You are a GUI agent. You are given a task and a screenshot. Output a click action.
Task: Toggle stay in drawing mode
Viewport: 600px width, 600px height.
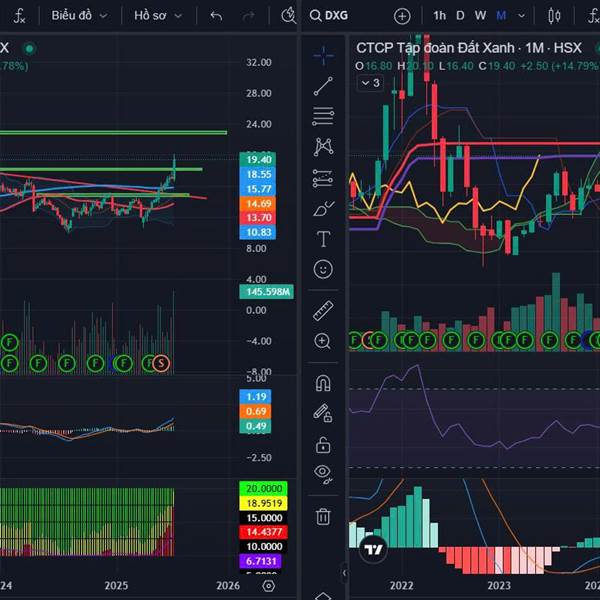[x=323, y=413]
